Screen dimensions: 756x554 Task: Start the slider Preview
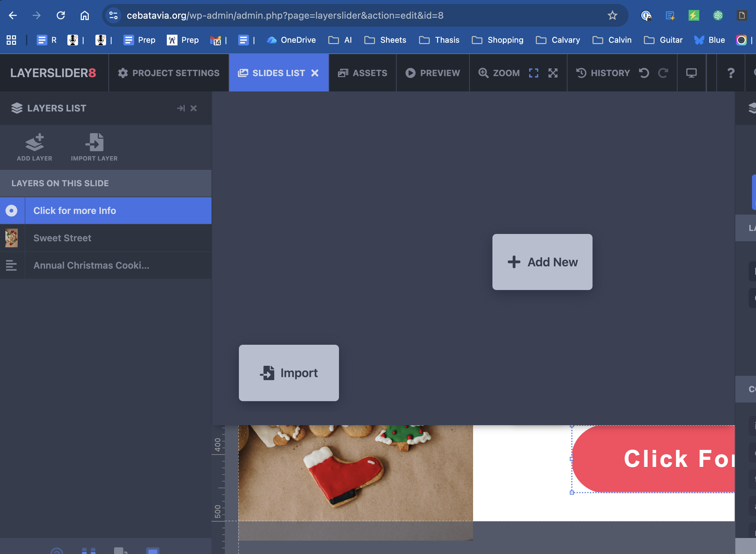click(x=432, y=73)
